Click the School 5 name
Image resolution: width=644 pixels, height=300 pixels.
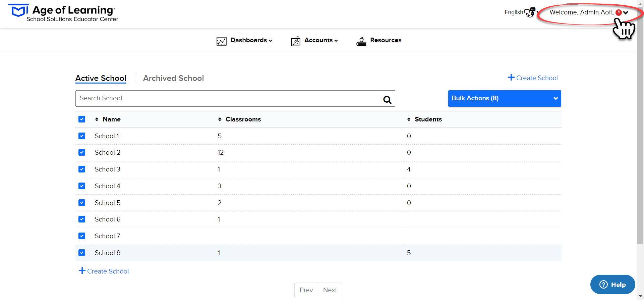pos(108,203)
